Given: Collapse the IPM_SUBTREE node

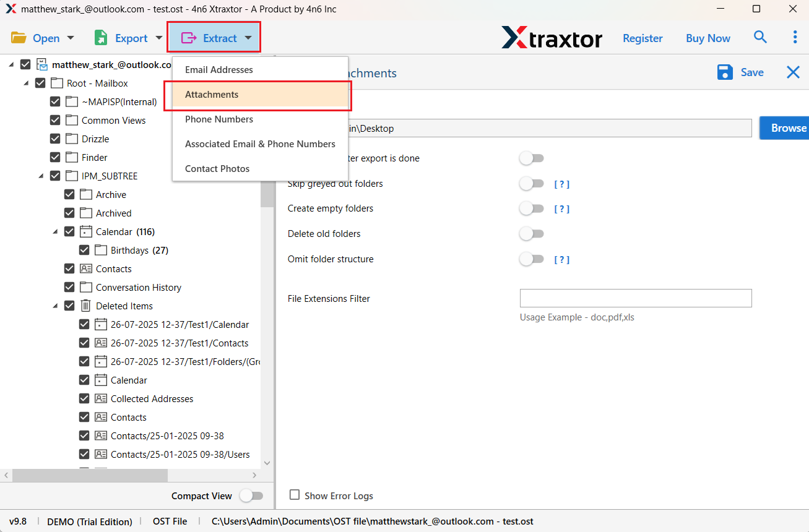Looking at the screenshot, I should point(41,176).
